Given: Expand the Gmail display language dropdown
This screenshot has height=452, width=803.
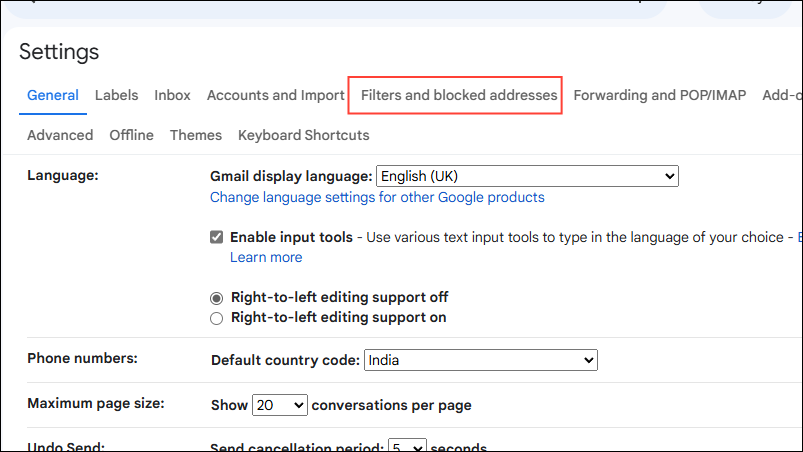Looking at the screenshot, I should 527,176.
